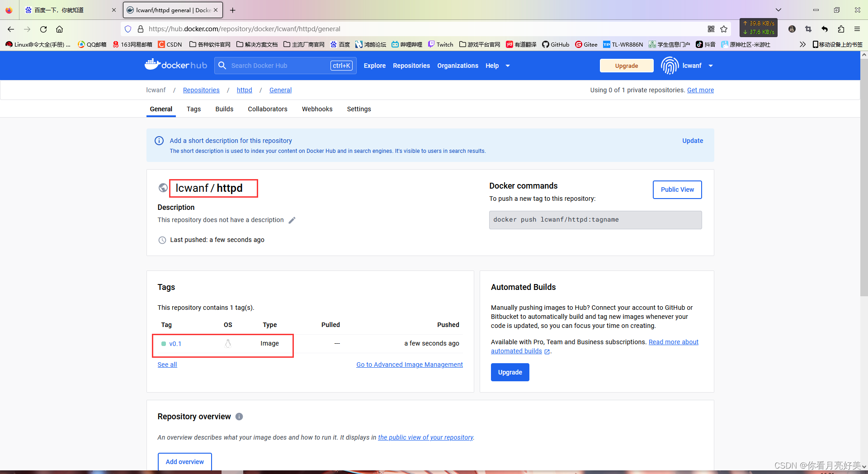Click the padlock site info icon
Screen dimensions: 868x474
(x=140, y=29)
